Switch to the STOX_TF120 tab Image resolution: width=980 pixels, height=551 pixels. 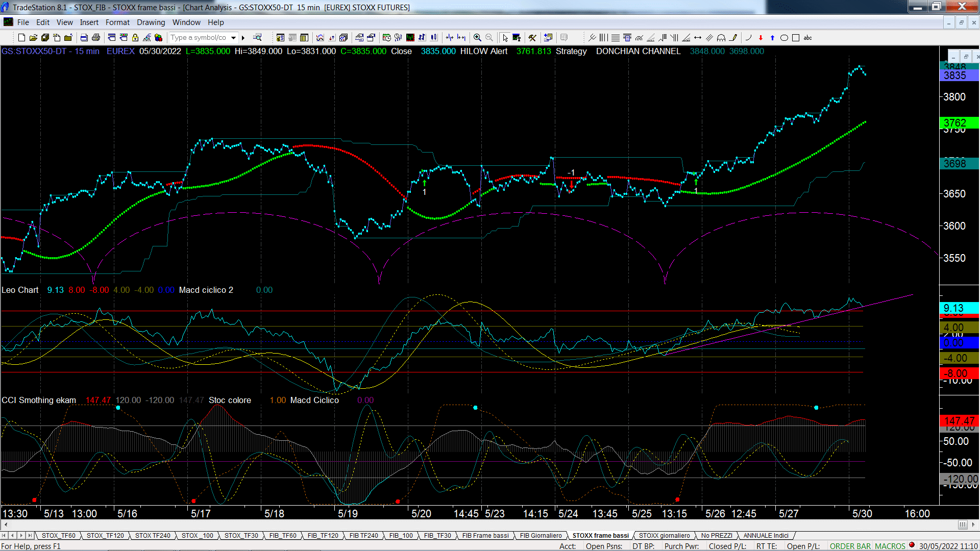coord(105,535)
